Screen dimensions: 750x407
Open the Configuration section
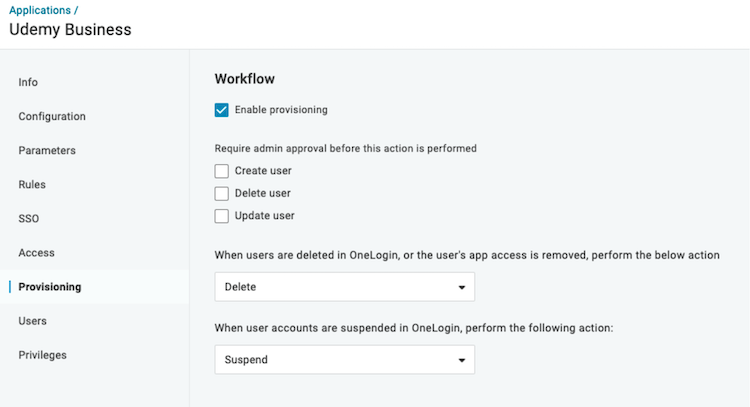[x=52, y=116]
